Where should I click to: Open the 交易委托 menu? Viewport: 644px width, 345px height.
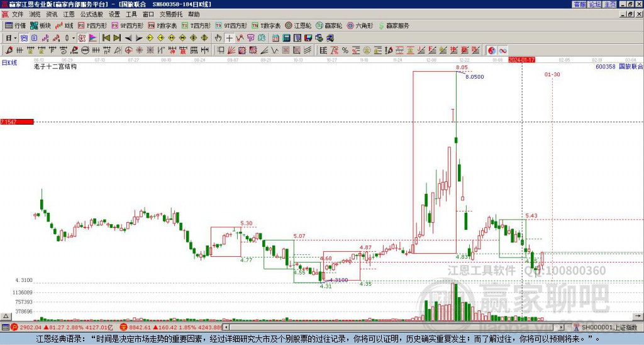pos(171,14)
